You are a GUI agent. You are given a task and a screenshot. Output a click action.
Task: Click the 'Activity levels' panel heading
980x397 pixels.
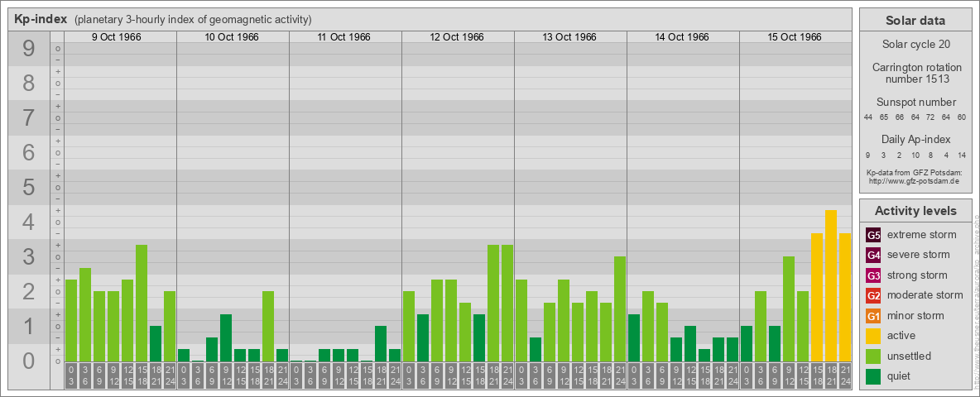tap(915, 211)
